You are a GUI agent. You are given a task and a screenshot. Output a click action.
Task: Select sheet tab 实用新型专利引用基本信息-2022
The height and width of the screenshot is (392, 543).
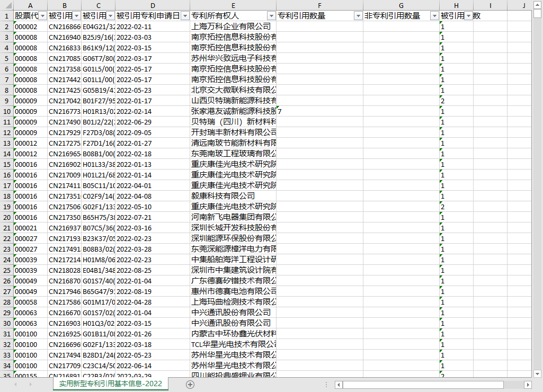point(111,384)
